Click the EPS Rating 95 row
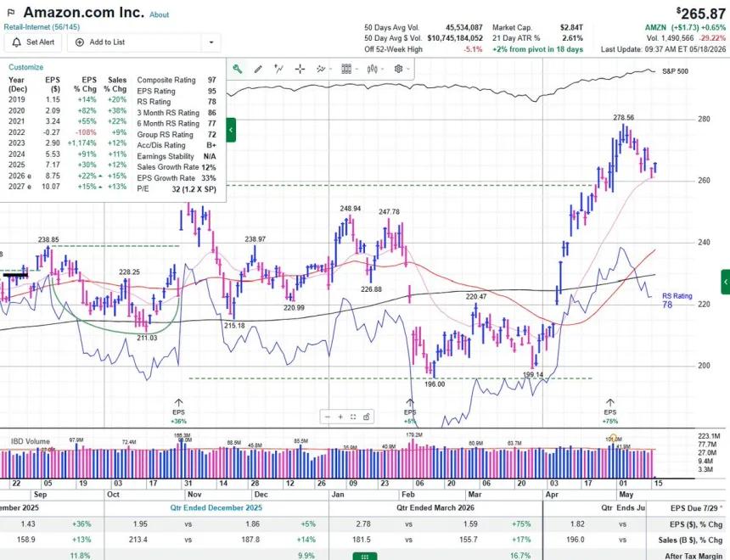Viewport: 730px width, 560px height. pos(177,92)
